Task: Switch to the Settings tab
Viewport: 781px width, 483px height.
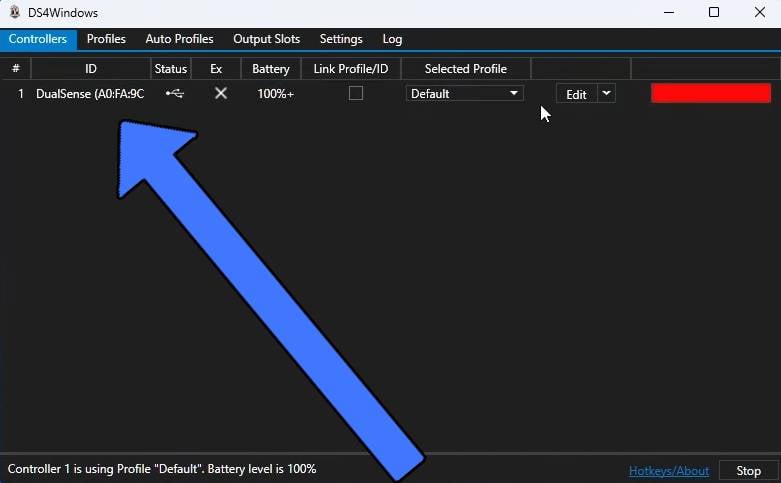Action: click(x=341, y=39)
